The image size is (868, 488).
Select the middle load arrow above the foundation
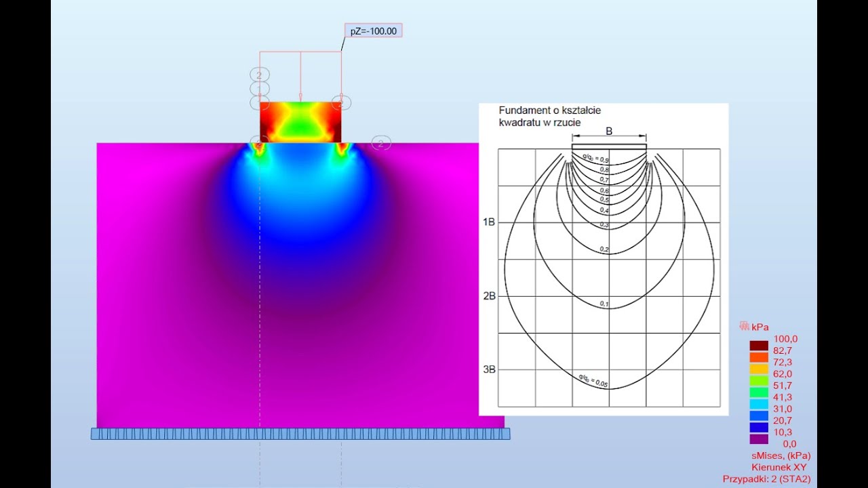coord(300,76)
